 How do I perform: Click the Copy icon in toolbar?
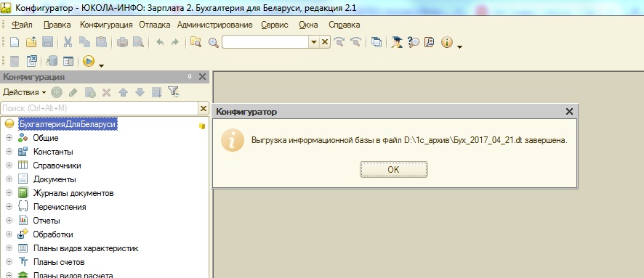click(84, 42)
